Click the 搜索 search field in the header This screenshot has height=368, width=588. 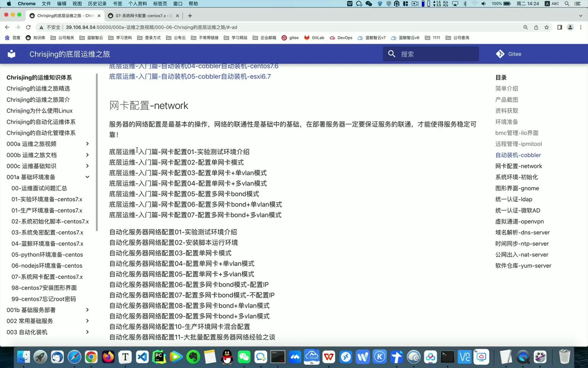[430, 54]
